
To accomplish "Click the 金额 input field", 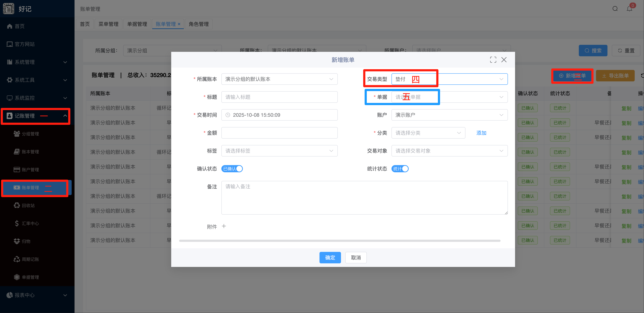I will (279, 133).
